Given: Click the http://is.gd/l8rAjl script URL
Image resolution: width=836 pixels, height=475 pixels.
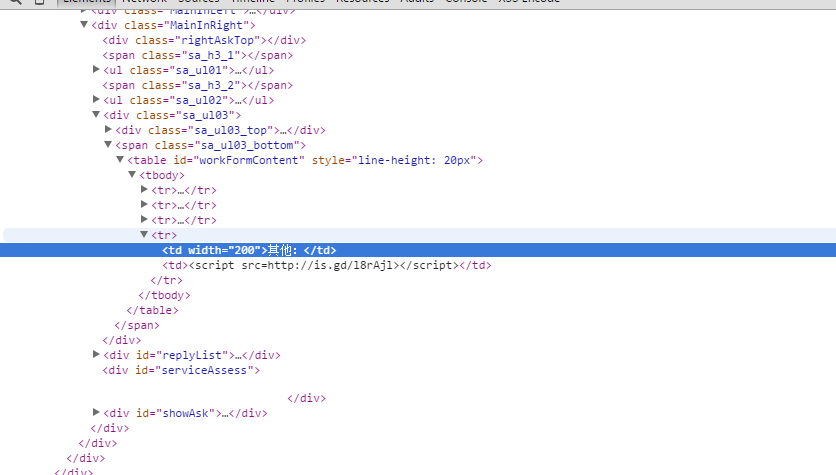Looking at the screenshot, I should (330, 265).
